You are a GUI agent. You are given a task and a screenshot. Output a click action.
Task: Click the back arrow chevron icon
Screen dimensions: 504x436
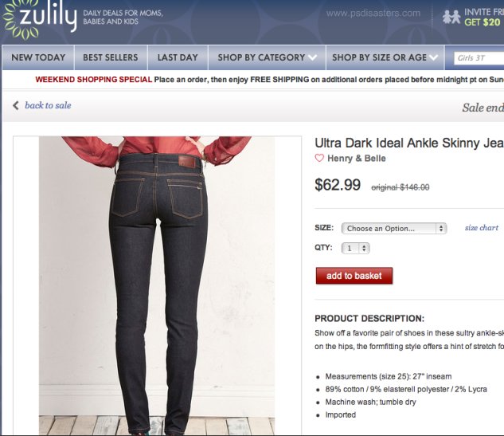tap(16, 105)
